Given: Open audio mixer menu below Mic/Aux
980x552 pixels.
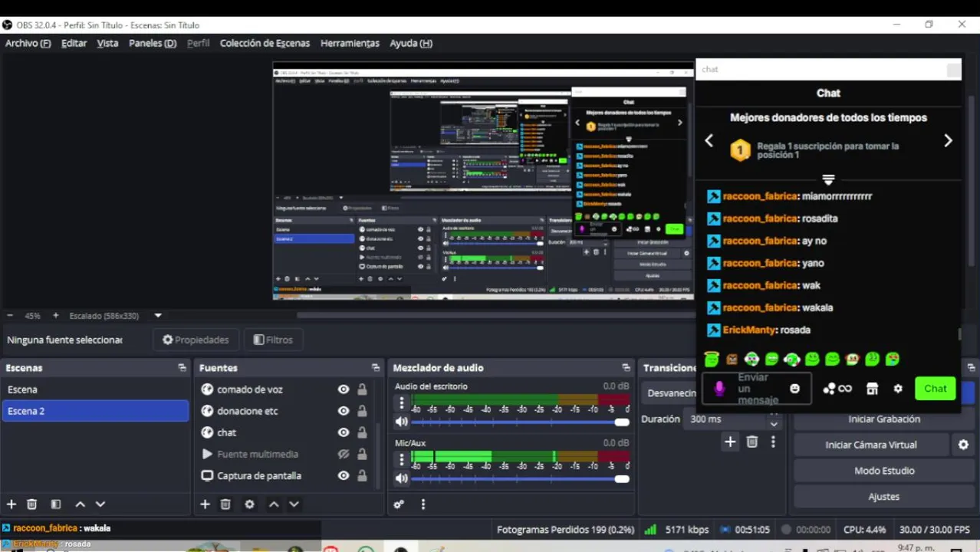Looking at the screenshot, I should (423, 504).
